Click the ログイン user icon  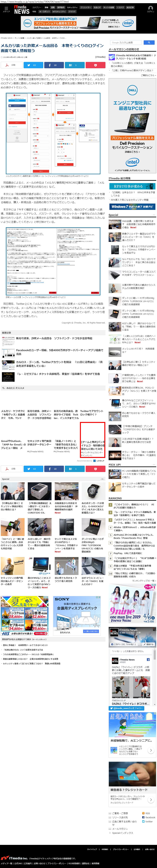coord(151,9)
